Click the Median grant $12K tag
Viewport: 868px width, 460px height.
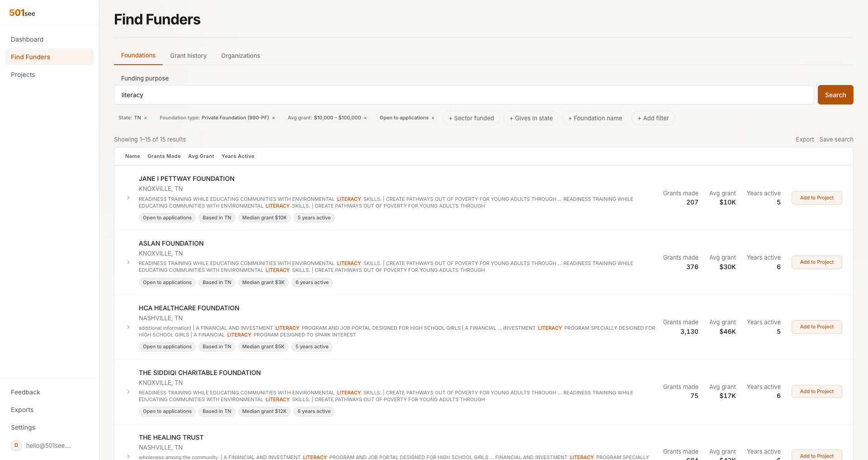click(264, 412)
